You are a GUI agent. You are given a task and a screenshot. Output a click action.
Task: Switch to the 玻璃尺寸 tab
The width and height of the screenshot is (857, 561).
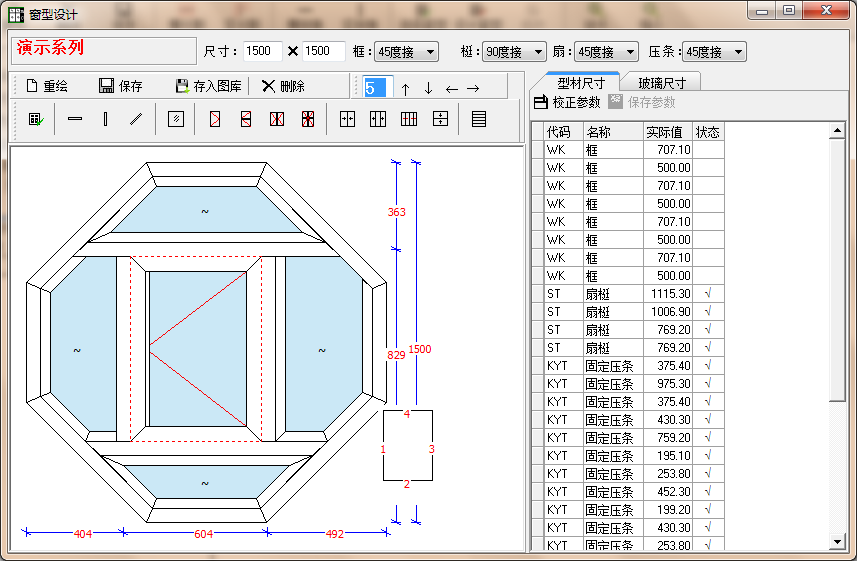click(661, 83)
